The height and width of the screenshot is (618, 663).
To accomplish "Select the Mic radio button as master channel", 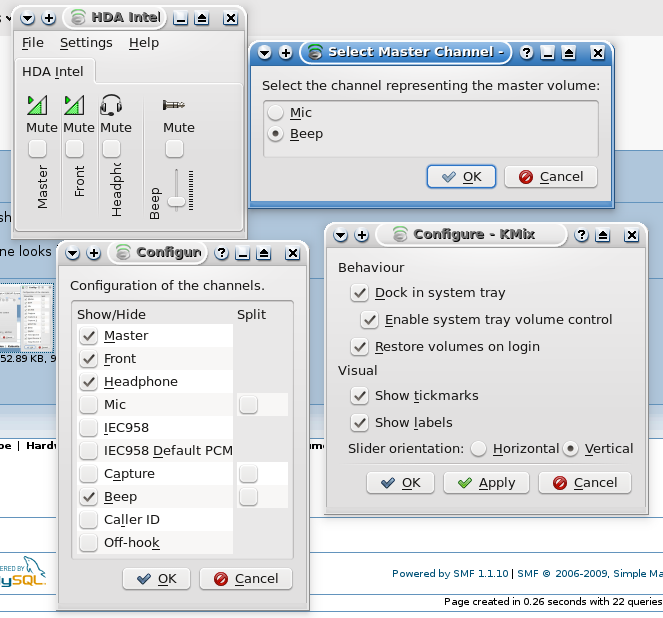I will click(275, 113).
